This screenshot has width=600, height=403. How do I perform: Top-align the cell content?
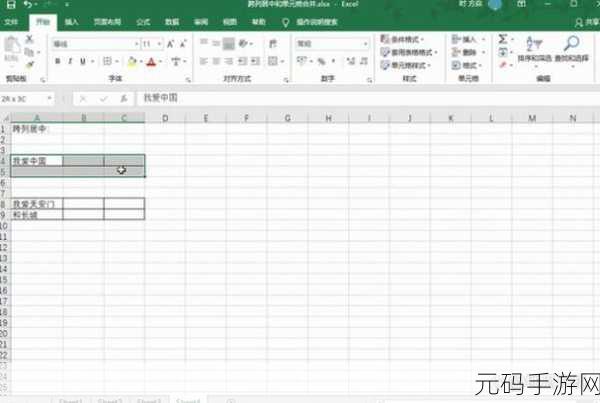(204, 43)
